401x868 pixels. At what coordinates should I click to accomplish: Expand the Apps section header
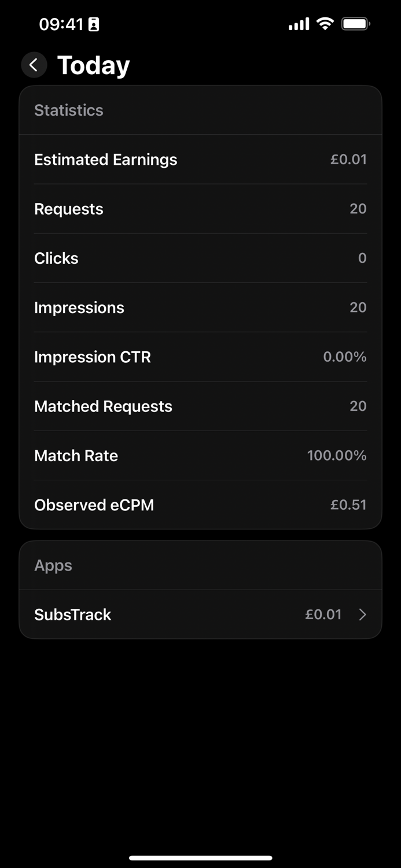coord(53,565)
